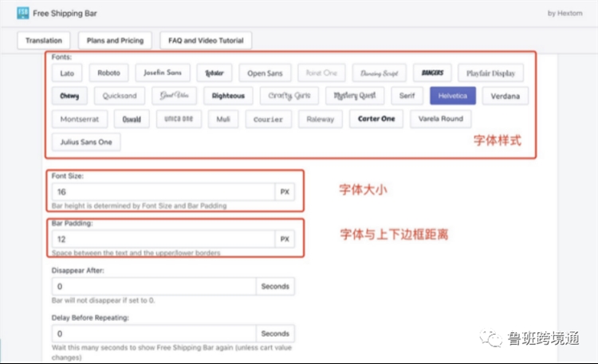Select the Mystery Quest font

pyautogui.click(x=355, y=96)
